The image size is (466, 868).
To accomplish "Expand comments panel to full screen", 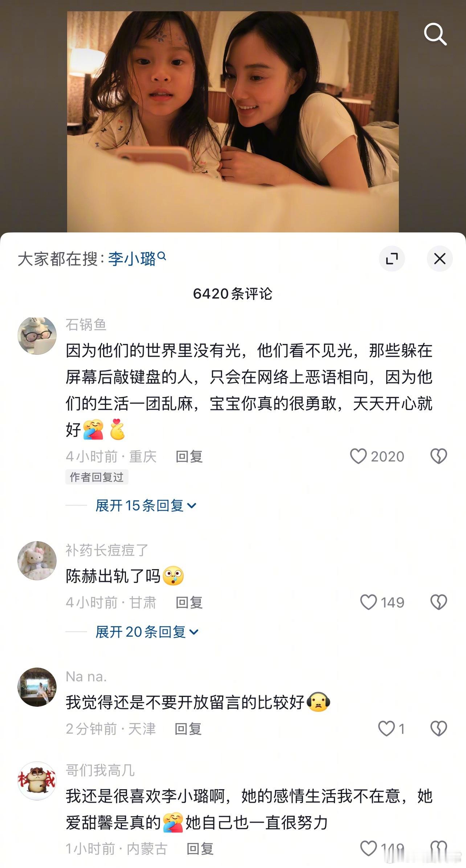I will tap(392, 259).
